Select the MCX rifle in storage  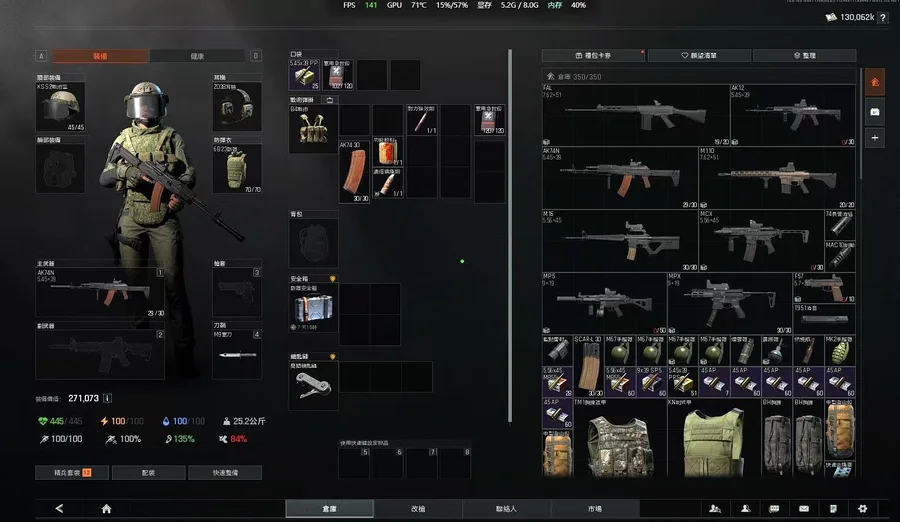click(761, 241)
